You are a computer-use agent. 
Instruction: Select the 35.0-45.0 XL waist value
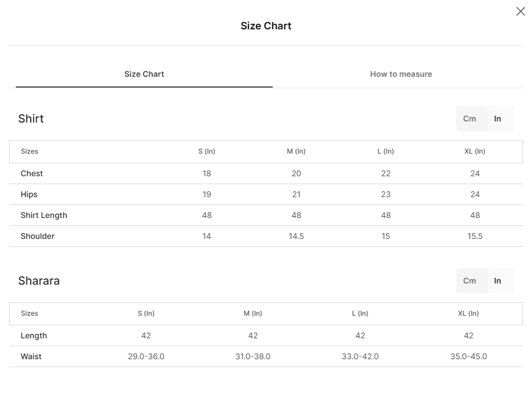coord(469,356)
